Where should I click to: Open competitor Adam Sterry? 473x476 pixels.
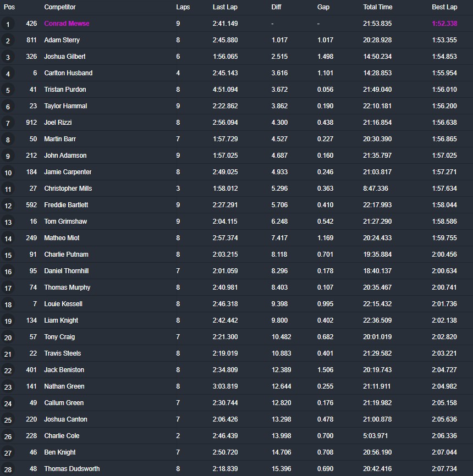[62, 40]
